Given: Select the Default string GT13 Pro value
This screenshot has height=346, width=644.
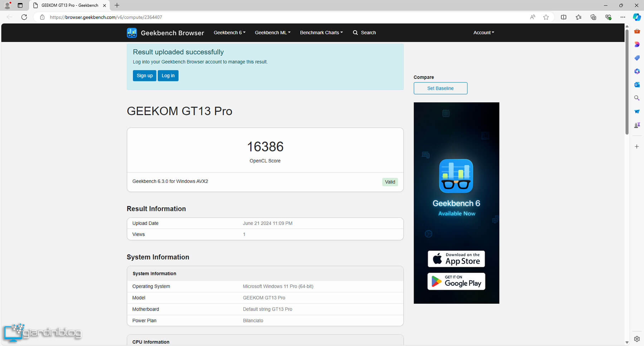Looking at the screenshot, I should (x=268, y=309).
